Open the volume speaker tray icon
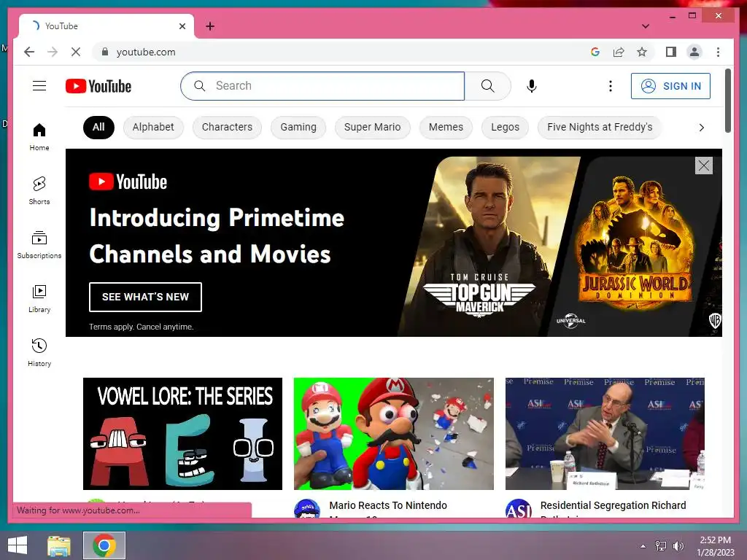 [678, 545]
